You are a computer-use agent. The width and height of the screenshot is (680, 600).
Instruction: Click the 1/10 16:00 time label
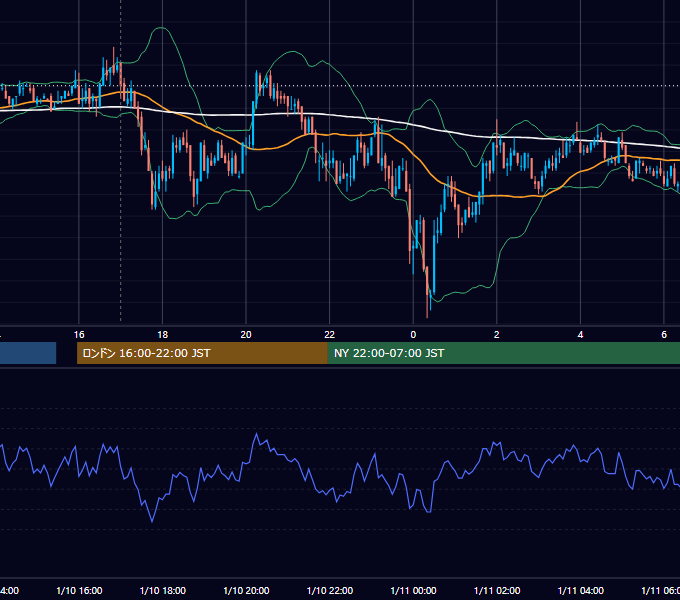tap(79, 590)
